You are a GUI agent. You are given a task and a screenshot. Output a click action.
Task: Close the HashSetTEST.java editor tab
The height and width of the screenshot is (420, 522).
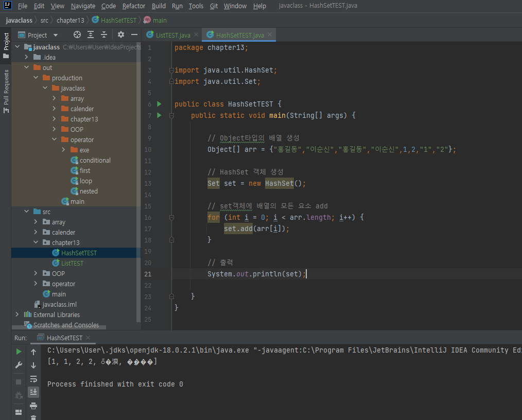[270, 34]
